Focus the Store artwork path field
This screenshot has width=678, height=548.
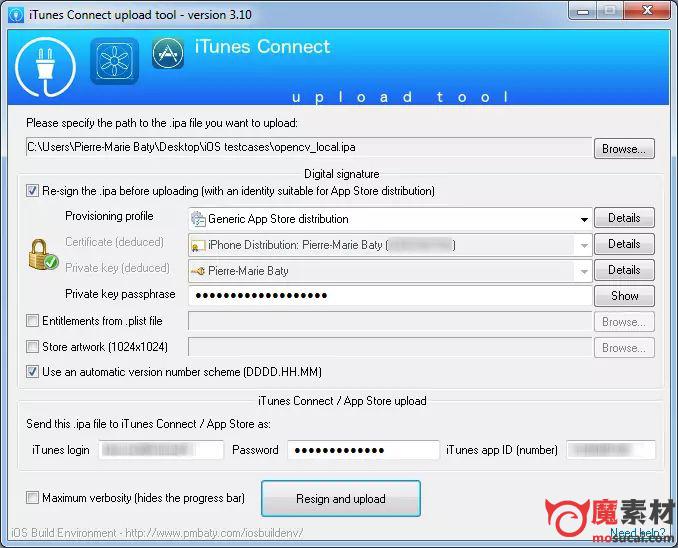(390, 347)
